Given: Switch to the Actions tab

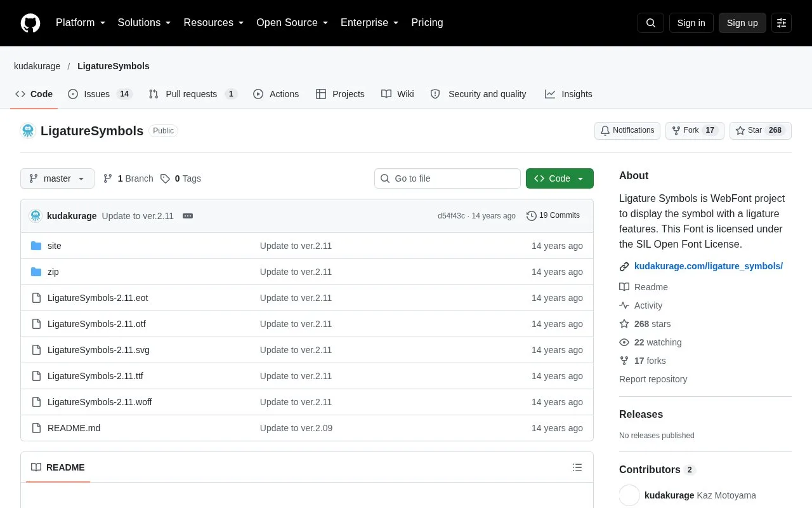Looking at the screenshot, I should click(x=276, y=94).
